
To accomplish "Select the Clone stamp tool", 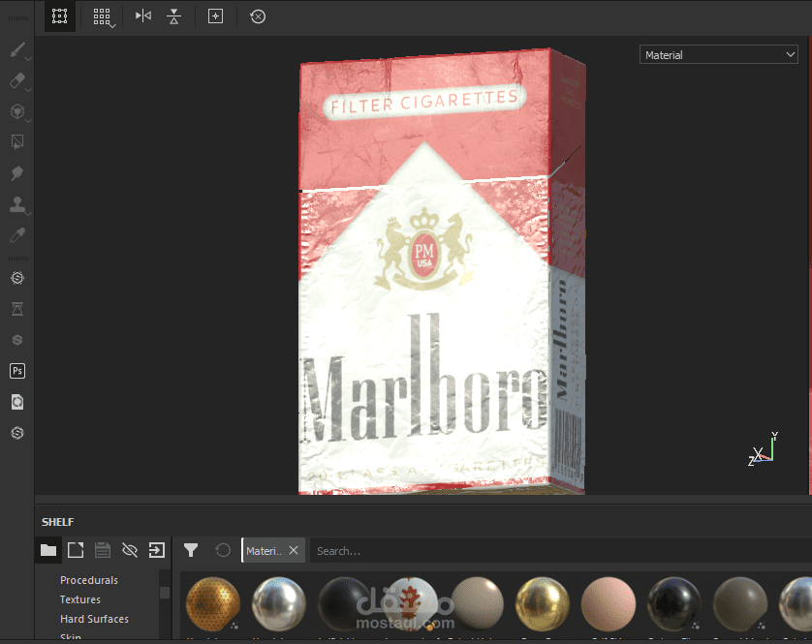I will [17, 204].
